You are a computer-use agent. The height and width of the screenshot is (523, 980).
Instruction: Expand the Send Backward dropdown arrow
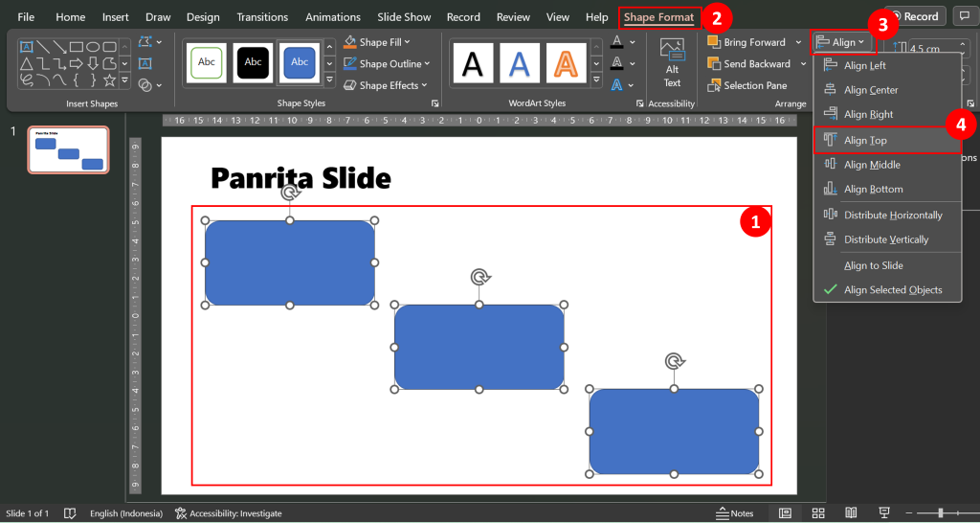pos(803,64)
